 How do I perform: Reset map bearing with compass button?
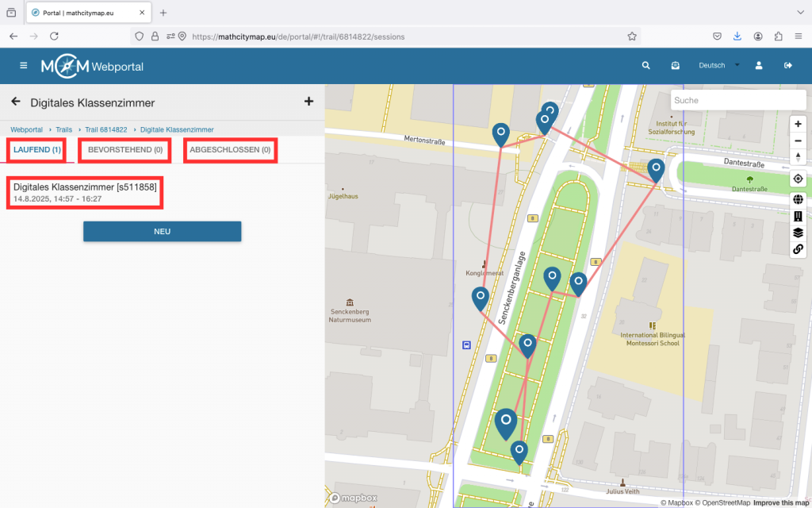tap(799, 156)
